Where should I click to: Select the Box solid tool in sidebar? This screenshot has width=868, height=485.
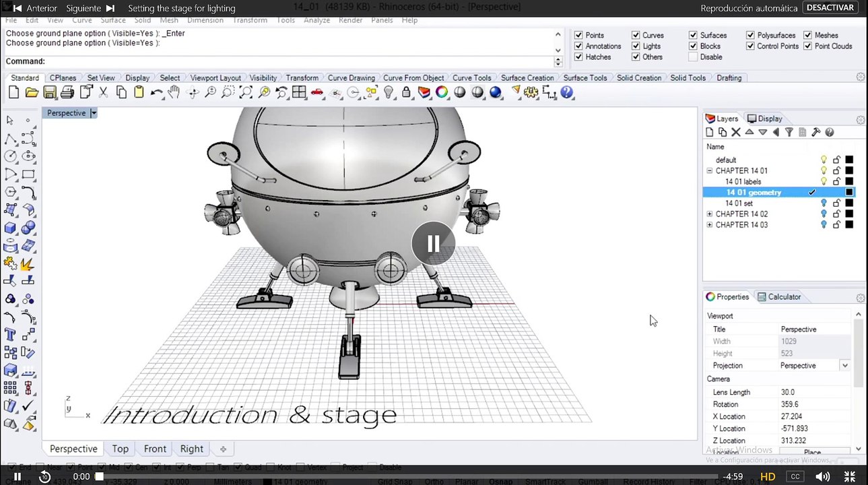(10, 228)
